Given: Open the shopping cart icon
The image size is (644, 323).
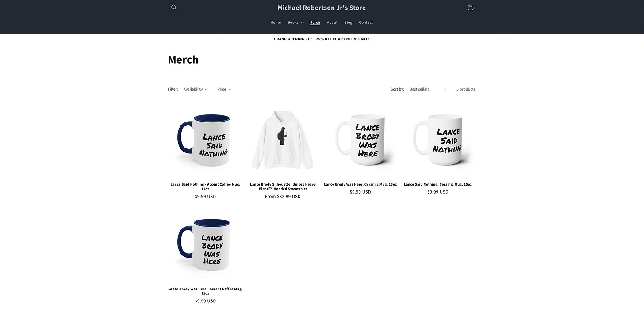Looking at the screenshot, I should [x=470, y=8].
